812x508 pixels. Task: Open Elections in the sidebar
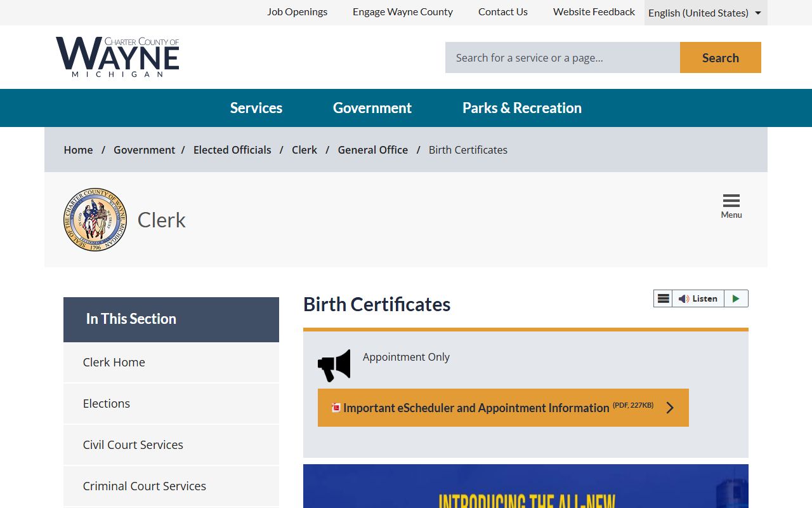[171, 404]
